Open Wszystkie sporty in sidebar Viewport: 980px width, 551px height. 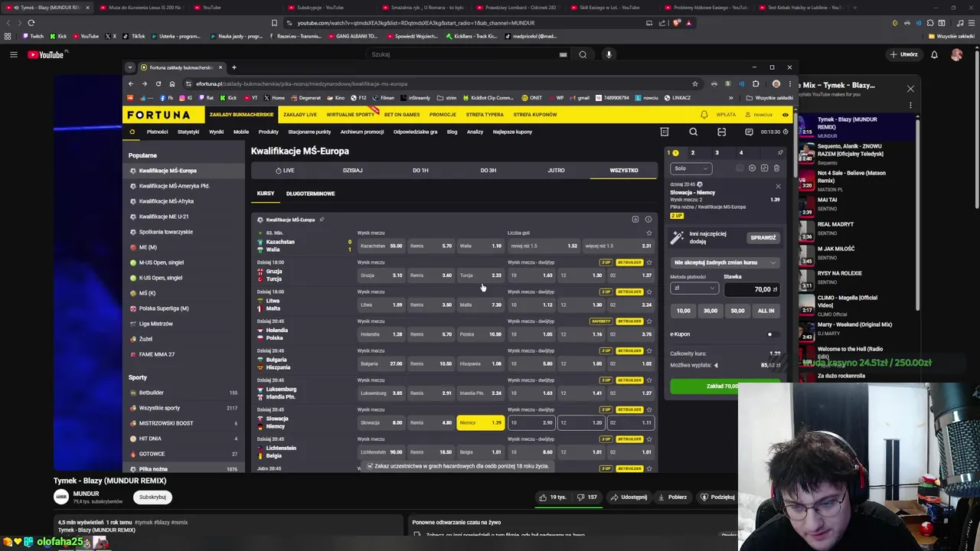click(x=159, y=408)
